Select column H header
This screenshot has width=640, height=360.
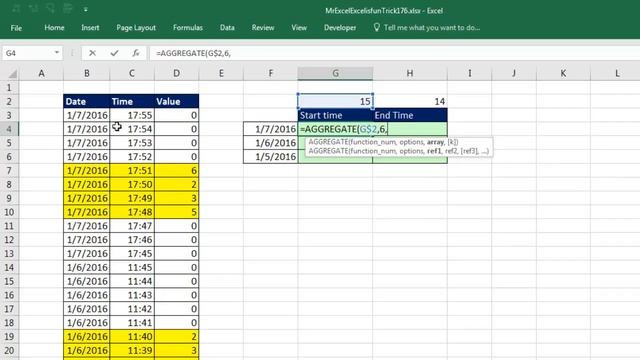(410, 73)
